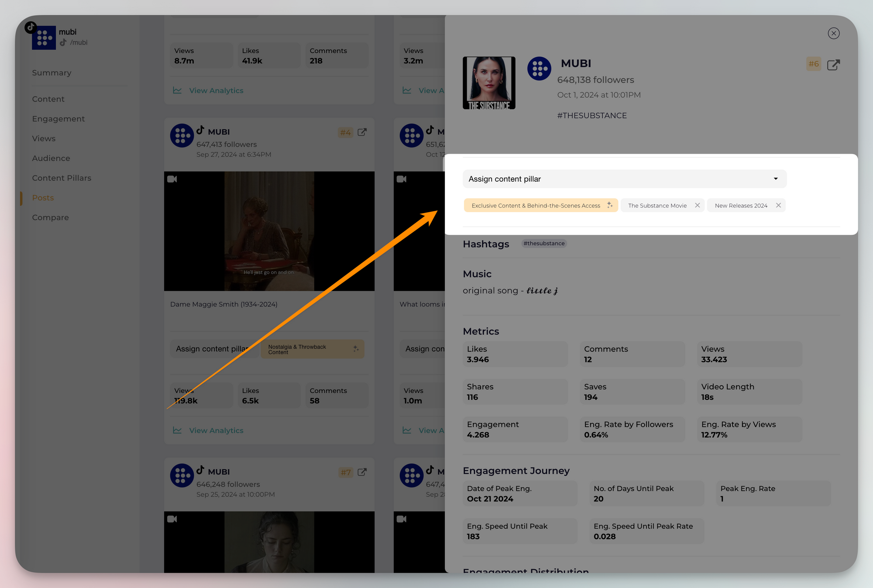
Task: Click Eng. Speed Until Peak 183 card
Action: 520,531
